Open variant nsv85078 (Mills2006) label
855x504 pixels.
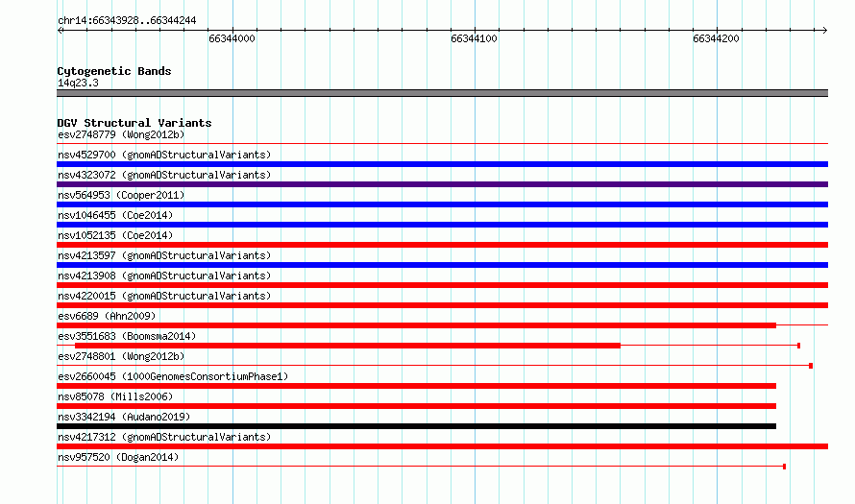[x=115, y=396]
